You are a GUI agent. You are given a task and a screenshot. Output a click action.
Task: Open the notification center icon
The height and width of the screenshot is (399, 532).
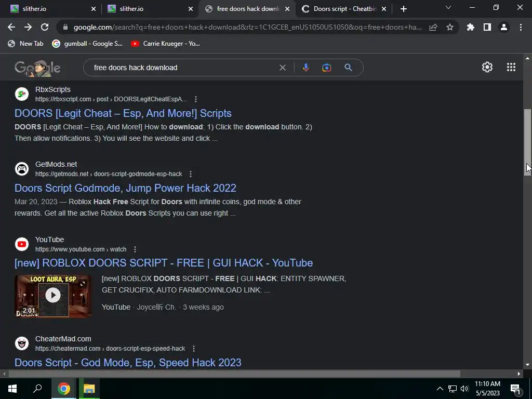coord(516,390)
